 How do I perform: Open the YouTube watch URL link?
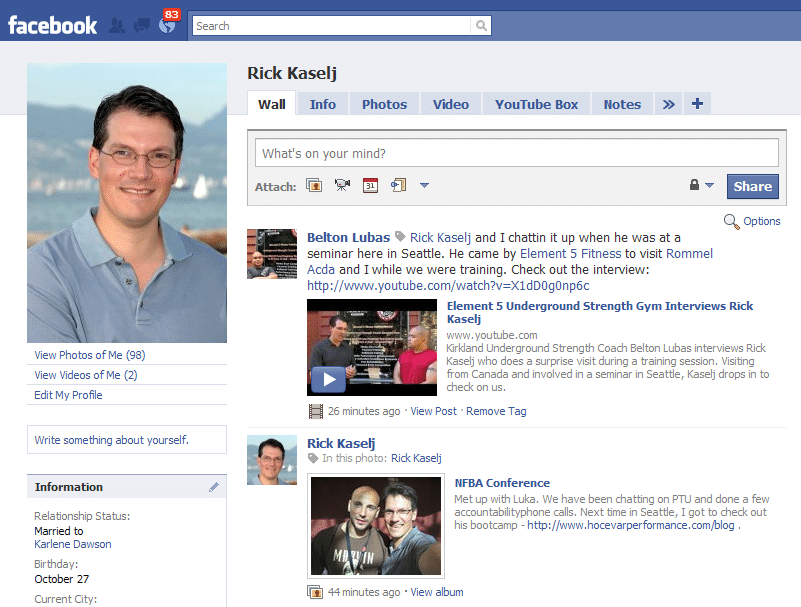pos(448,286)
